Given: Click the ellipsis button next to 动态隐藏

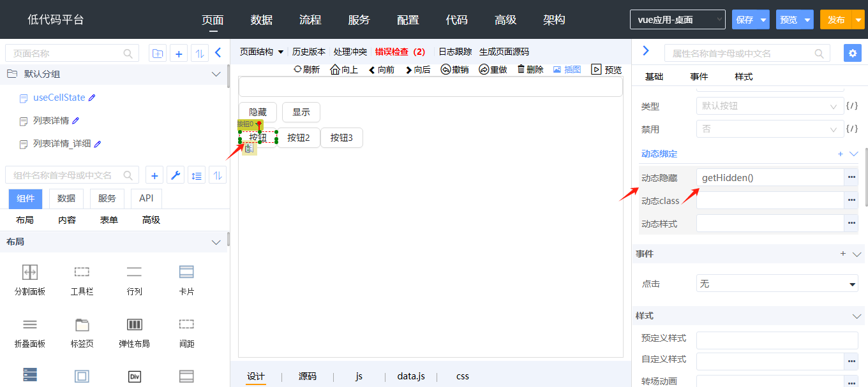Looking at the screenshot, I should tap(851, 177).
